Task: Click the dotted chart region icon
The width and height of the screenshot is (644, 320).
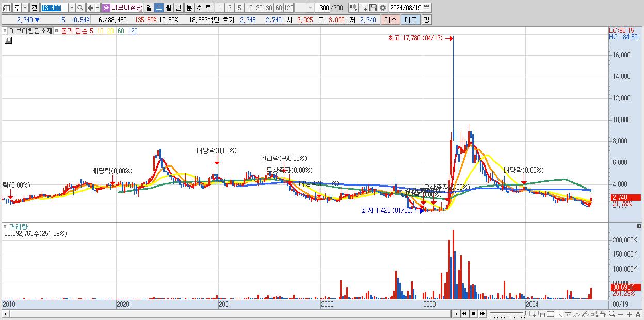Action: click(x=550, y=314)
